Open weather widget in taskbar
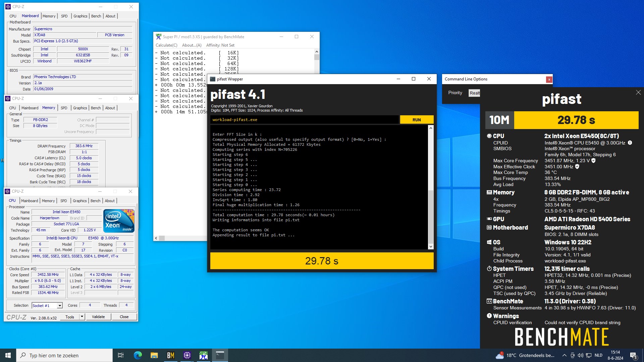 coord(525,355)
